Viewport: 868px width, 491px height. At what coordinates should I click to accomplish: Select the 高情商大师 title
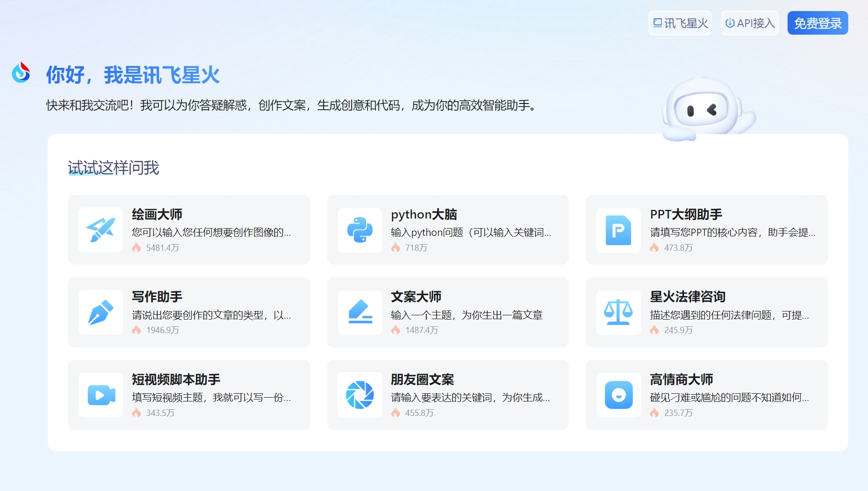(x=681, y=379)
